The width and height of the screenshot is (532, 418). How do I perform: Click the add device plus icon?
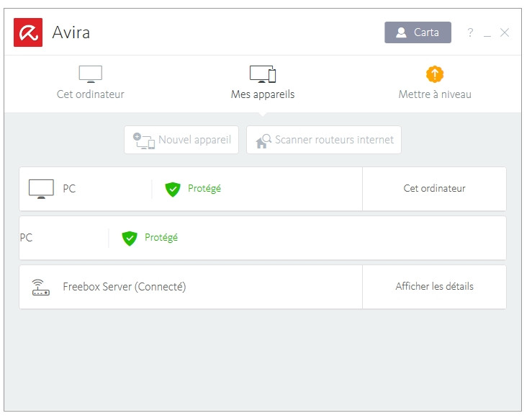(x=143, y=140)
